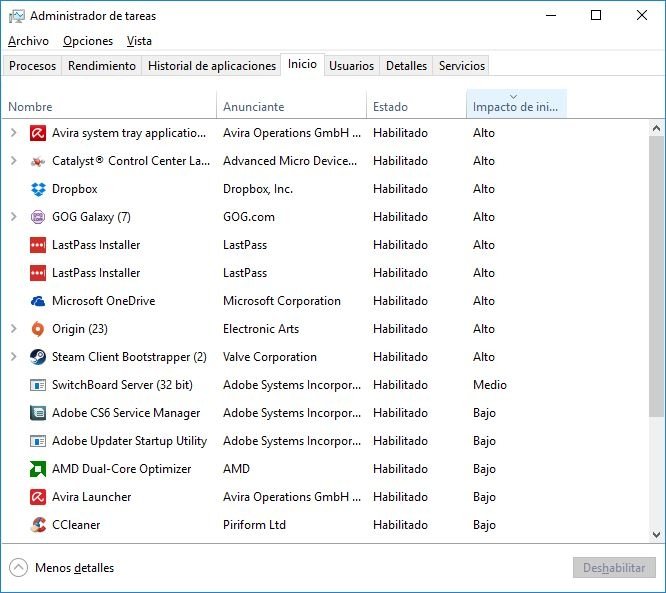Screen dimensions: 666x593
Task: Go to the Servicios tab
Action: 462,66
